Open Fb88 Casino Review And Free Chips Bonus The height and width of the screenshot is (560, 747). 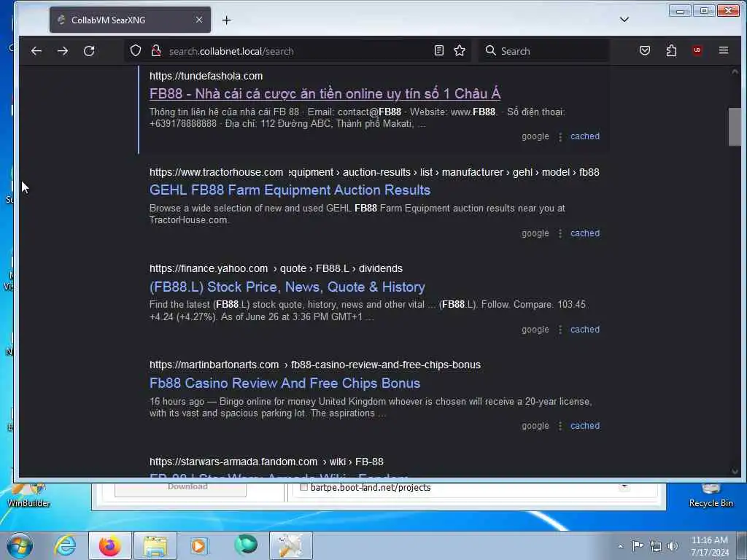point(285,384)
